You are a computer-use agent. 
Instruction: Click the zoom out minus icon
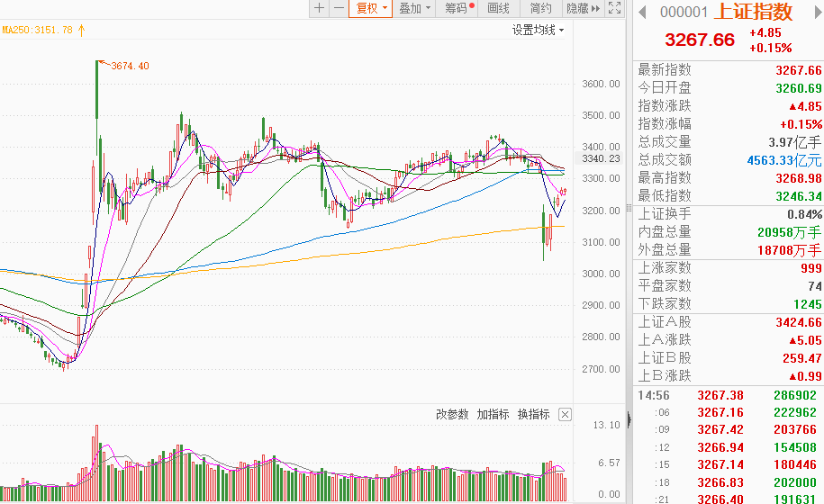[x=339, y=8]
